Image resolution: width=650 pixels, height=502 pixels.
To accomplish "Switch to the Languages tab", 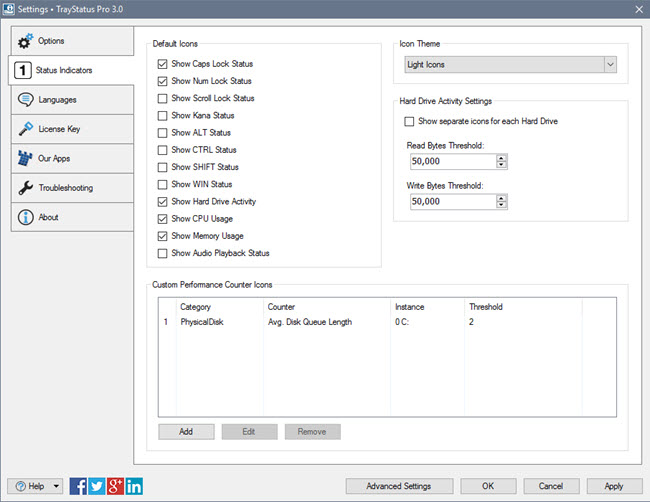I will (73, 99).
